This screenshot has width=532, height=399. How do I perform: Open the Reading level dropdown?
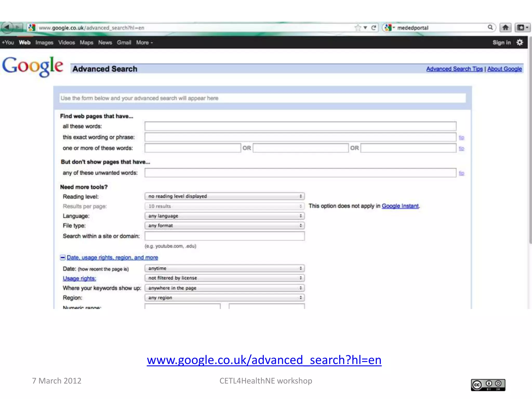(x=225, y=196)
